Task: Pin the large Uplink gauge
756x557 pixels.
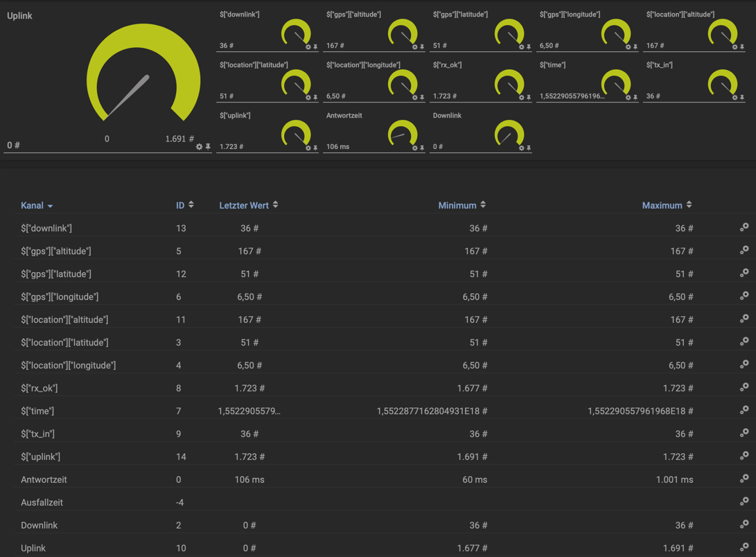Action: coord(206,147)
